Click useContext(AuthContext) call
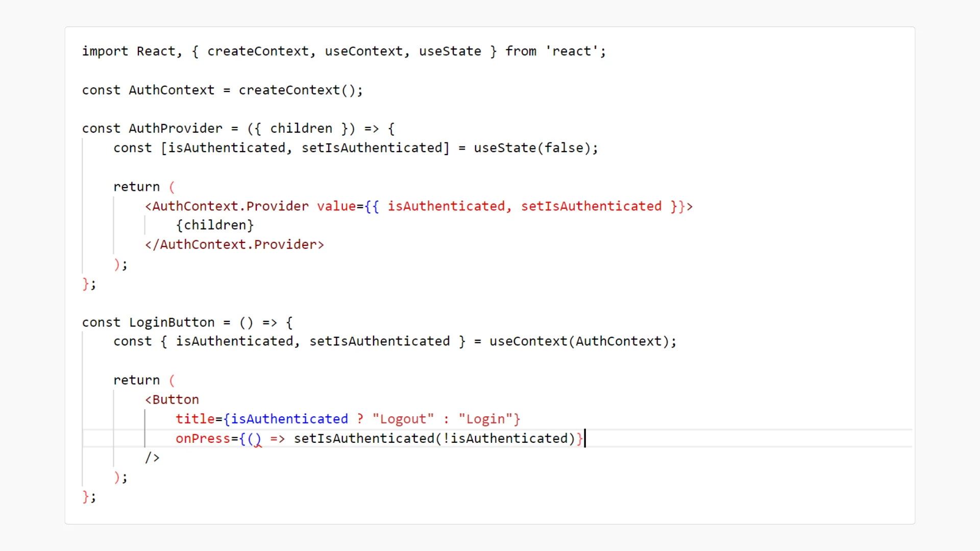The width and height of the screenshot is (980, 551). click(x=579, y=341)
